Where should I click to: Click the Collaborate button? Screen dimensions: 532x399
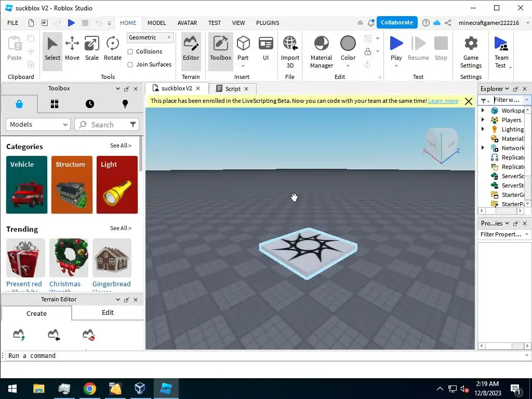[396, 22]
